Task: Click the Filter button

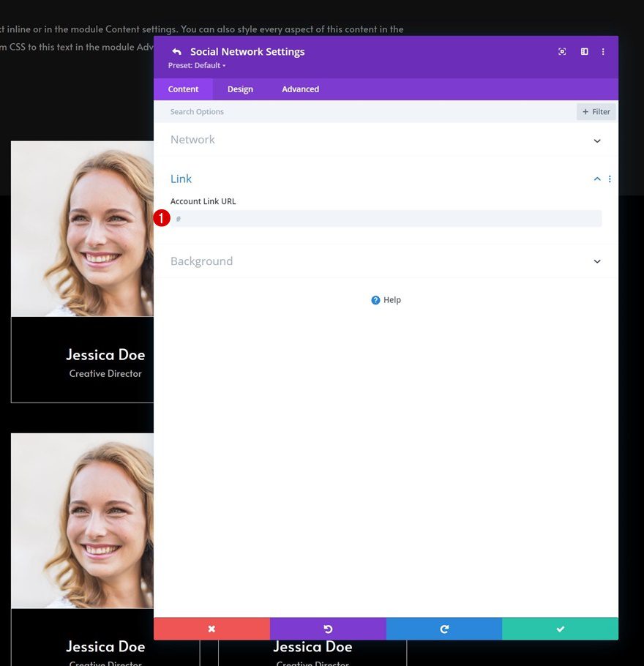Action: coord(596,111)
